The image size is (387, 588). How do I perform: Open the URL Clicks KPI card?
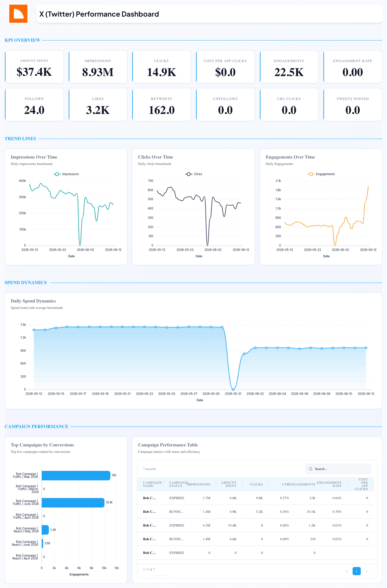pos(289,104)
